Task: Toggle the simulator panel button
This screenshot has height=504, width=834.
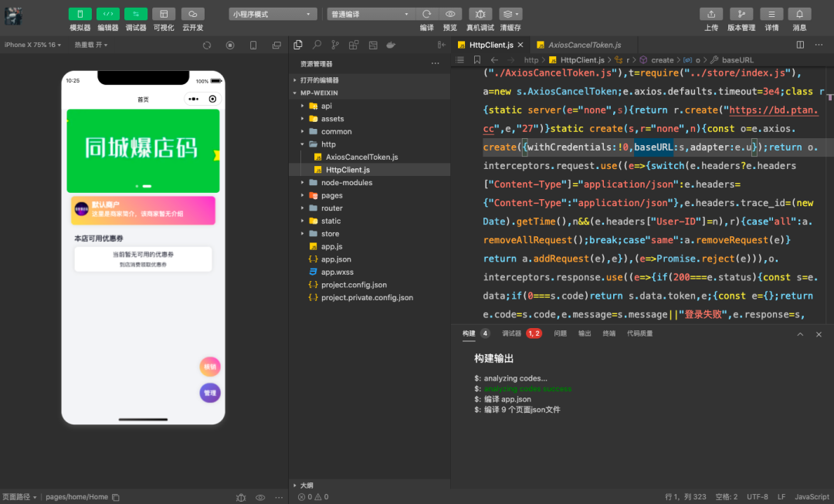Action: pyautogui.click(x=80, y=15)
